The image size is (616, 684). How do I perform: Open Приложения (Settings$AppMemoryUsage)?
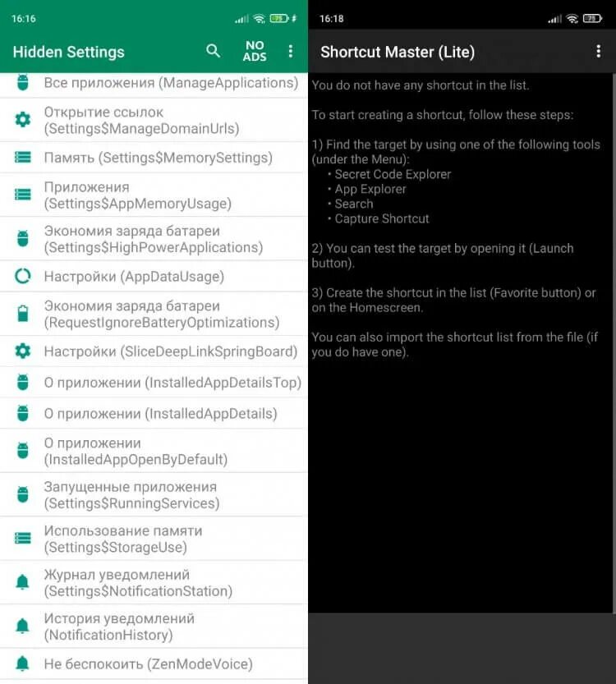point(154,195)
